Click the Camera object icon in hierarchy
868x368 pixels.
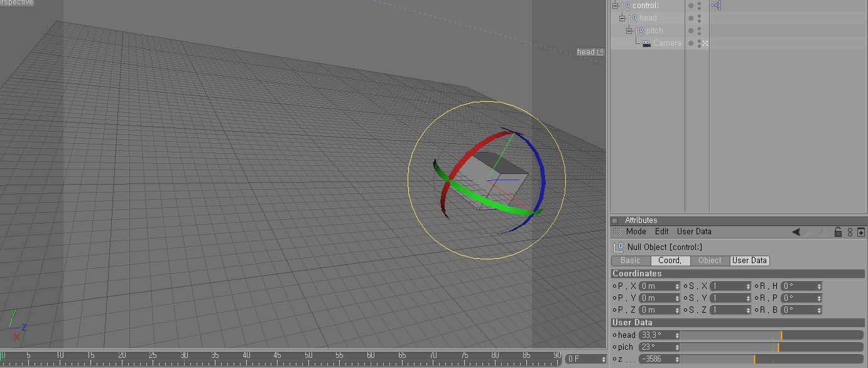pos(646,43)
